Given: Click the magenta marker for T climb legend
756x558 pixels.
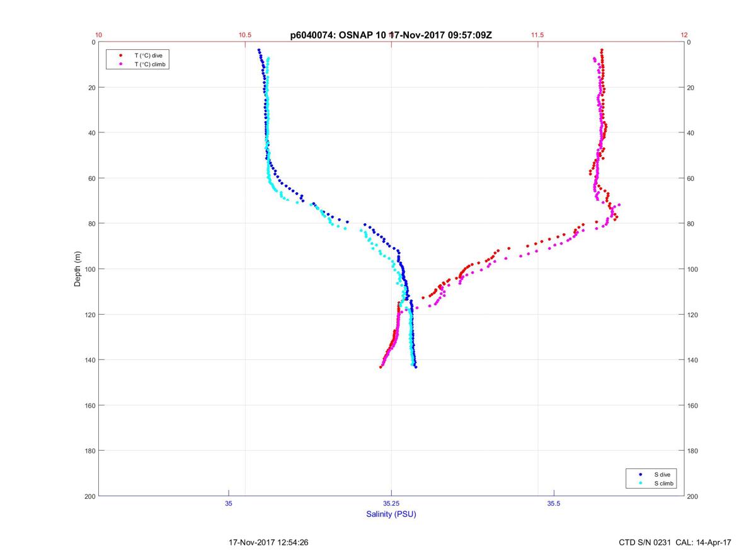Looking at the screenshot, I should click(120, 64).
